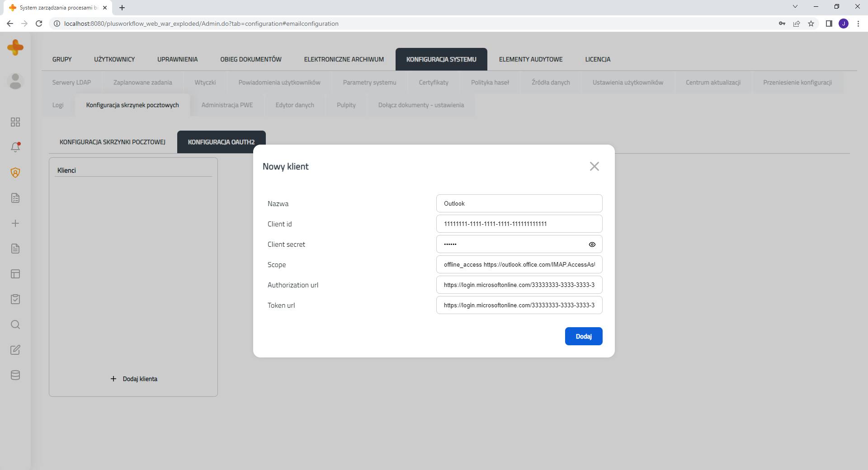Open the LICENCJA tab

[x=598, y=59]
